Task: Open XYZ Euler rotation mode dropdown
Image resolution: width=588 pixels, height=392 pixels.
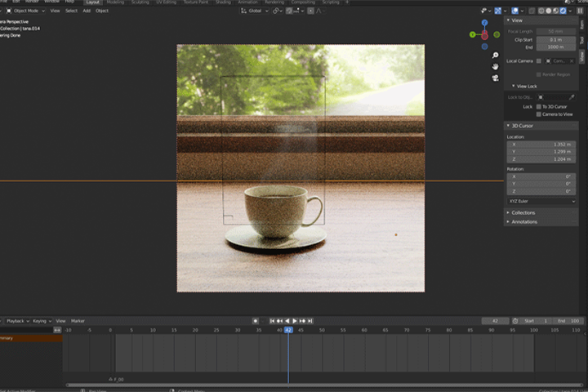Action: point(541,201)
